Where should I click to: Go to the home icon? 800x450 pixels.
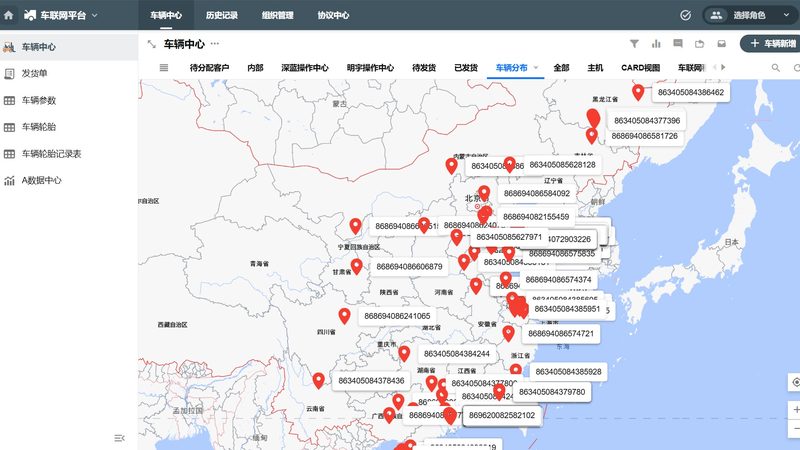(x=9, y=15)
